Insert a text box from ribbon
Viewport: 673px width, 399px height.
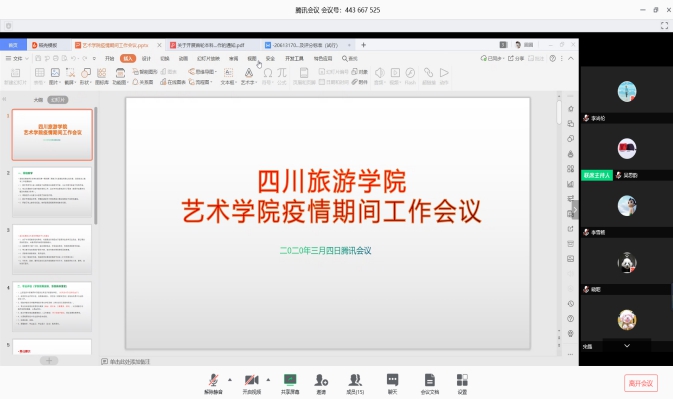coord(228,76)
